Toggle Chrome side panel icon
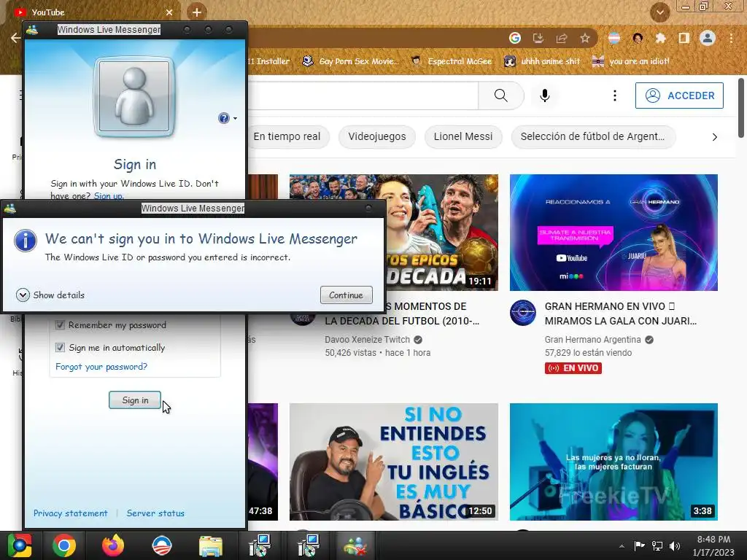Image resolution: width=747 pixels, height=560 pixels. pyautogui.click(x=684, y=38)
